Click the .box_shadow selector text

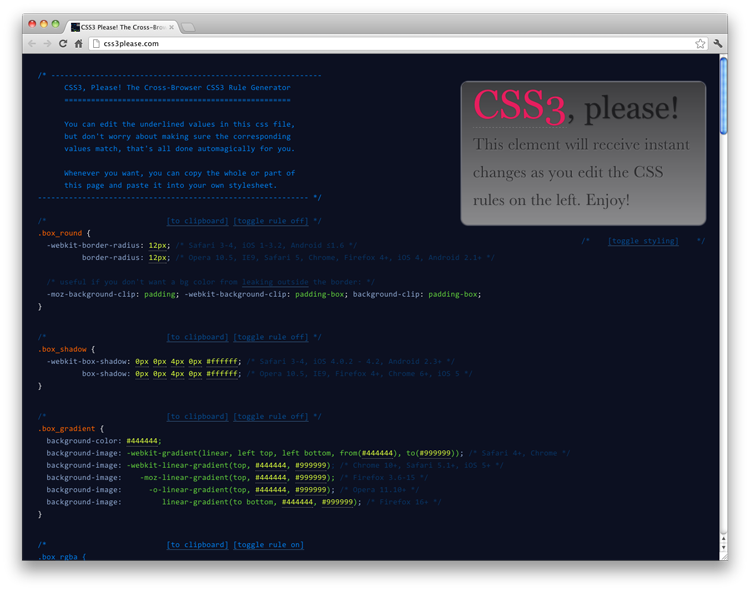62,350
